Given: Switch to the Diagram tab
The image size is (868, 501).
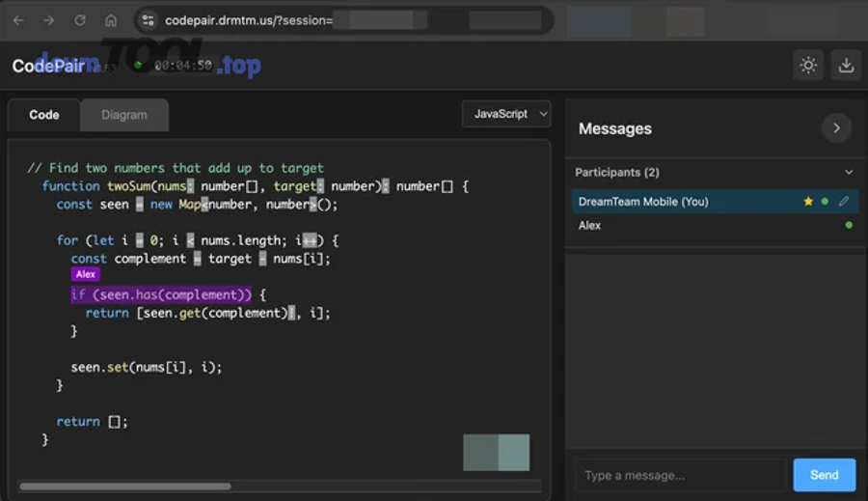Looking at the screenshot, I should coord(124,115).
